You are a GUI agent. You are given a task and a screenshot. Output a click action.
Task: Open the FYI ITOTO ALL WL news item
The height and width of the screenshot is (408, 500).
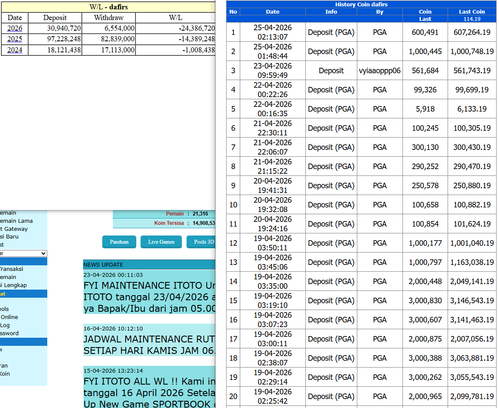point(149,392)
